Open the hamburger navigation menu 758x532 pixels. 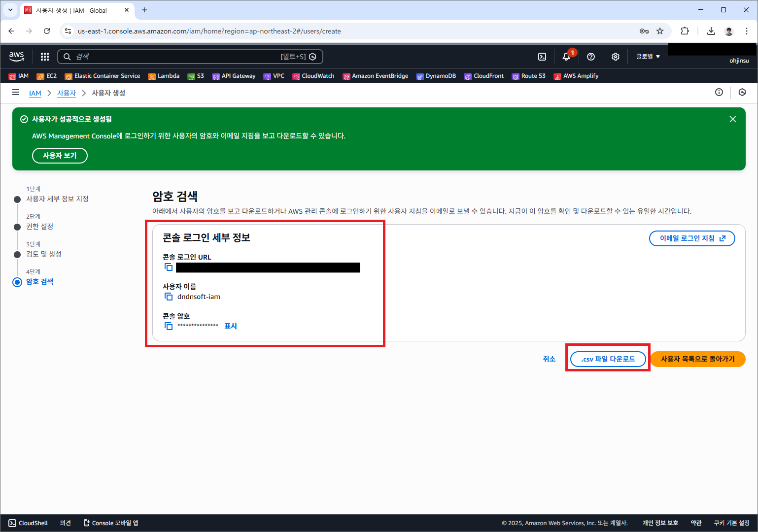click(16, 93)
